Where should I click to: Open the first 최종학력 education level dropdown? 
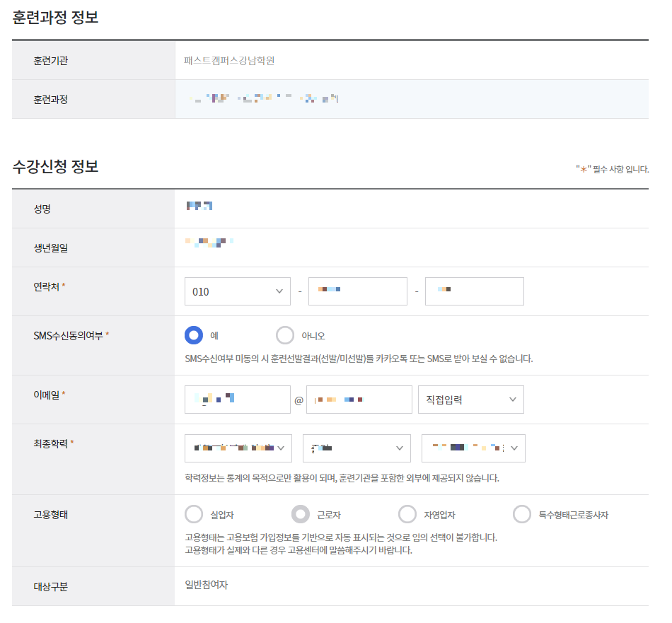click(x=238, y=448)
